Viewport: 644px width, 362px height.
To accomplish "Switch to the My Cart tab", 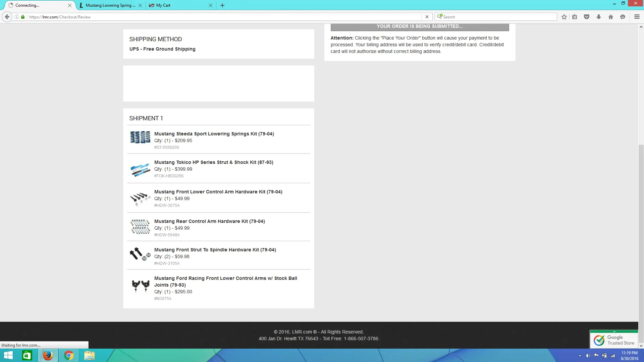I will [178, 5].
